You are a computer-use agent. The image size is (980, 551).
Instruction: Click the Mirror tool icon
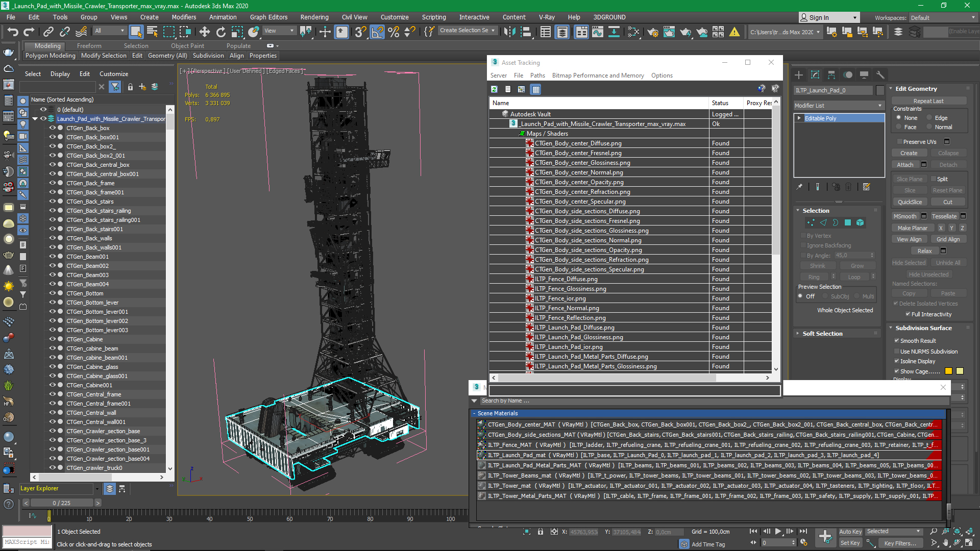pyautogui.click(x=509, y=32)
